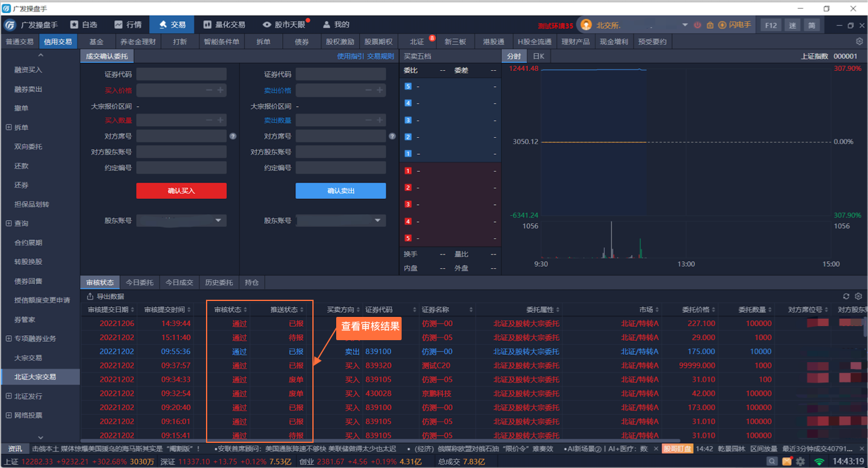Click sell-side 对方席号 help icon

[392, 136]
